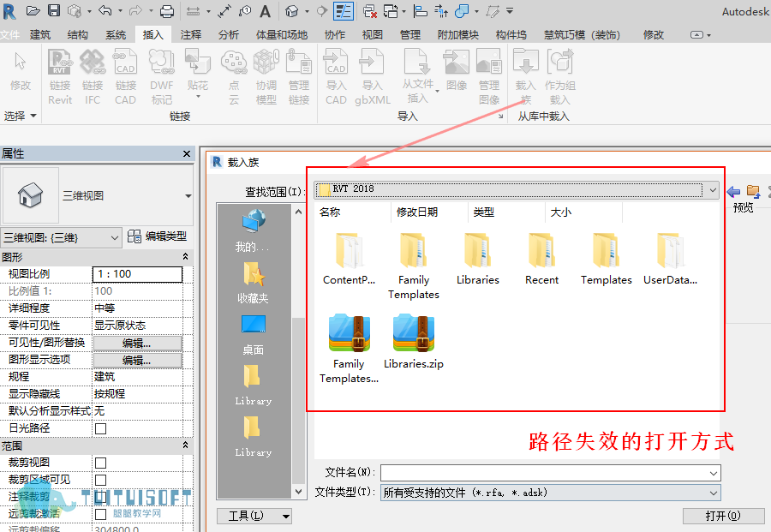The height and width of the screenshot is (532, 771).
Task: Select the Libraries.zip archive file
Action: point(414,342)
